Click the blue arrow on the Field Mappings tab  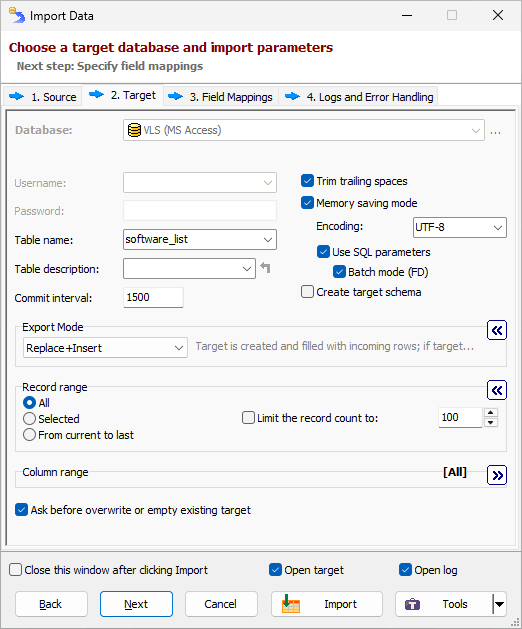[175, 96]
